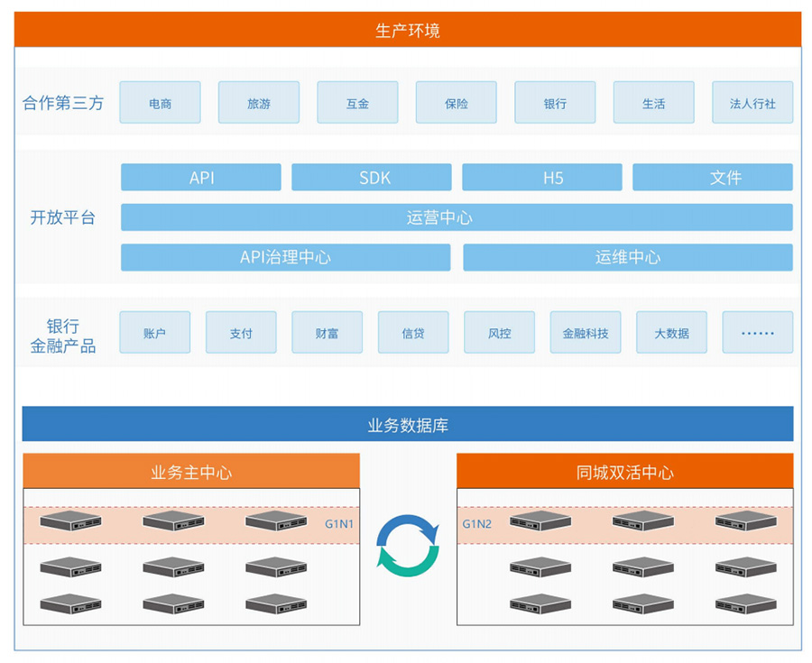Select the 法人行社 partner box
Image resolution: width=812 pixels, height=663 pixels.
(x=752, y=103)
